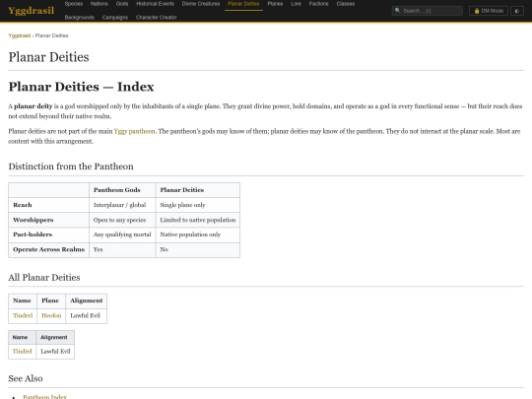Go to the Nations section
This screenshot has height=399, width=532.
[x=100, y=4]
